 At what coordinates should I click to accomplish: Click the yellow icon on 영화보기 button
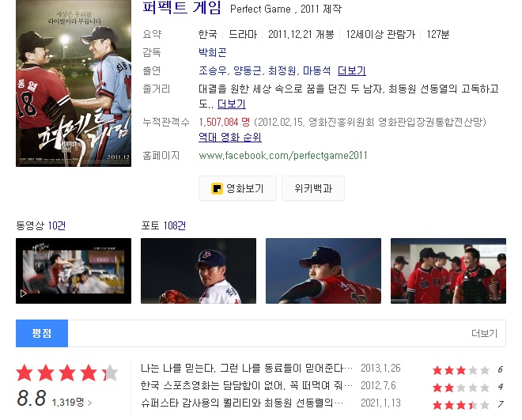tap(217, 189)
